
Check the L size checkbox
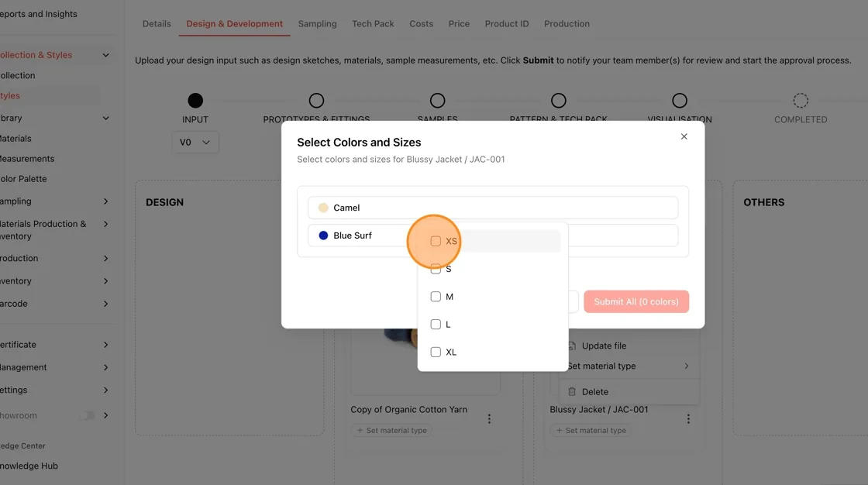click(436, 325)
